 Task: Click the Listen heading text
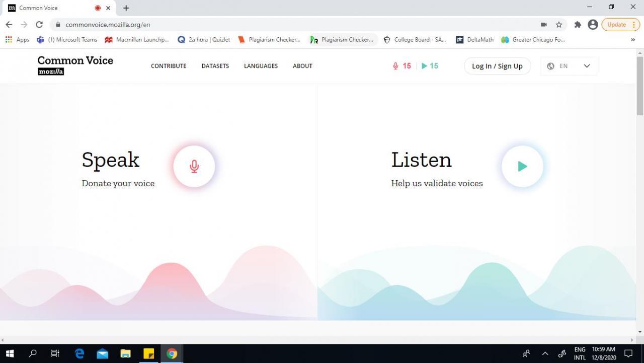click(x=422, y=160)
